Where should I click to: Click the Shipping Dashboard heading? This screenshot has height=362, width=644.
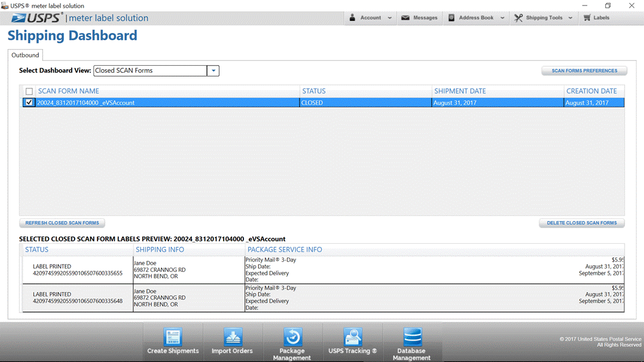coord(72,36)
